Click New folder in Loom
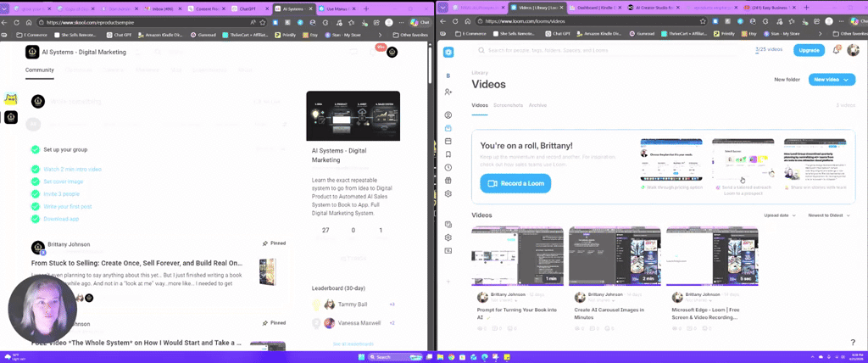This screenshot has height=363, width=868. (787, 80)
